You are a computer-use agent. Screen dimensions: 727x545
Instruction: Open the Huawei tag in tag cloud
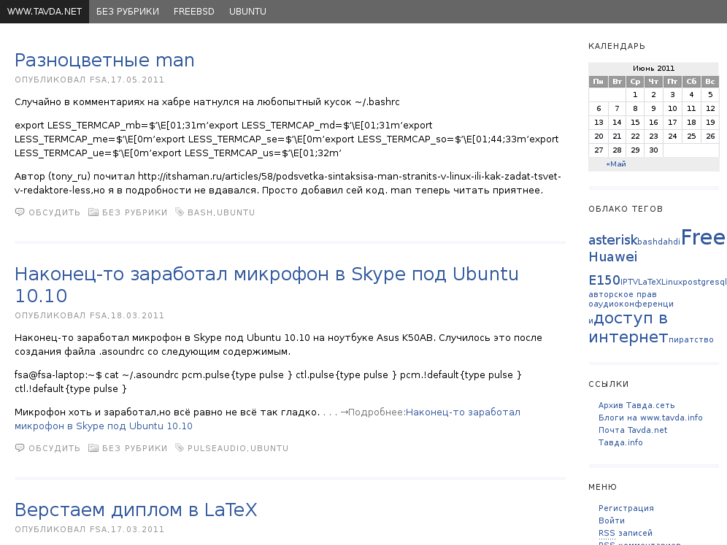[613, 257]
